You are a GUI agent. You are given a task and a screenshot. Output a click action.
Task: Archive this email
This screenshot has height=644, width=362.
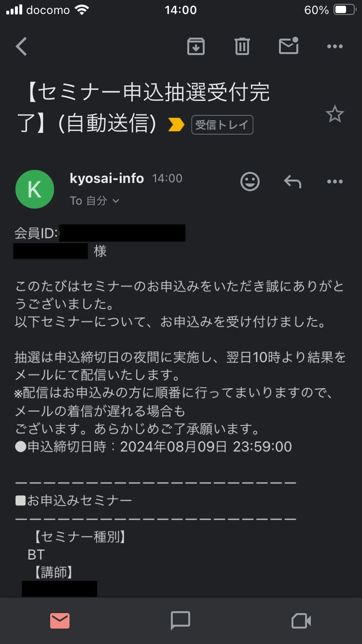195,46
